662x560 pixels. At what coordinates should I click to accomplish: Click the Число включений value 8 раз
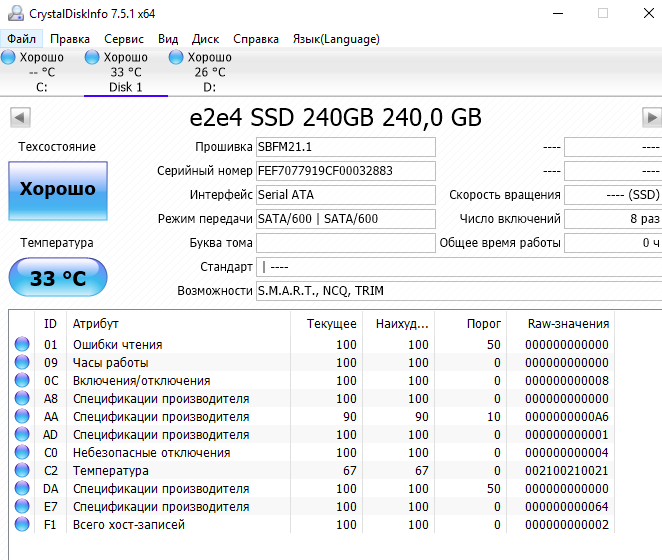click(613, 219)
